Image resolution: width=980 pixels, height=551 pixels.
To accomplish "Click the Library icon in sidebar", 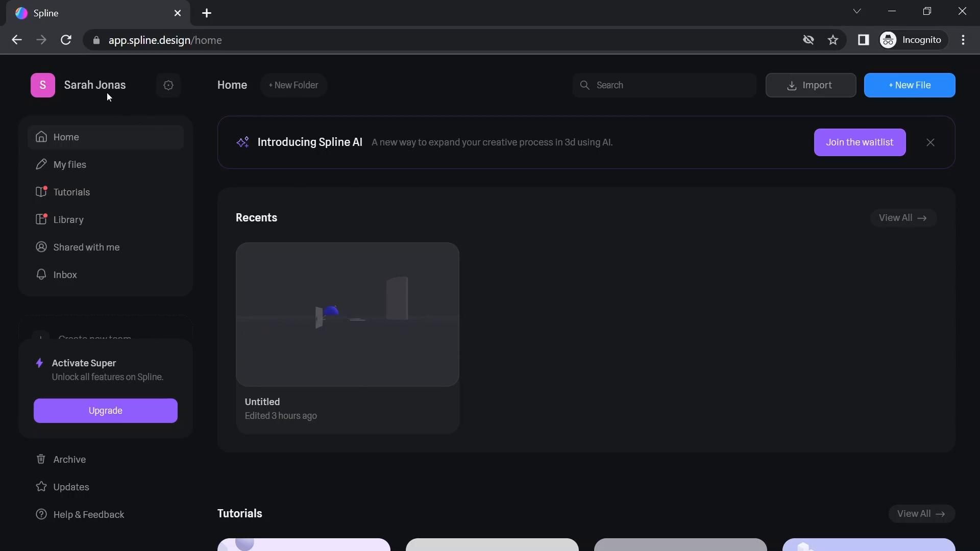I will [x=41, y=219].
